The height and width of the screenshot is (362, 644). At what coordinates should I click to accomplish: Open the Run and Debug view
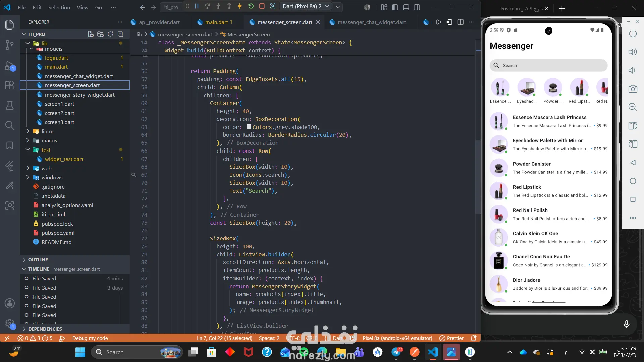10,66
